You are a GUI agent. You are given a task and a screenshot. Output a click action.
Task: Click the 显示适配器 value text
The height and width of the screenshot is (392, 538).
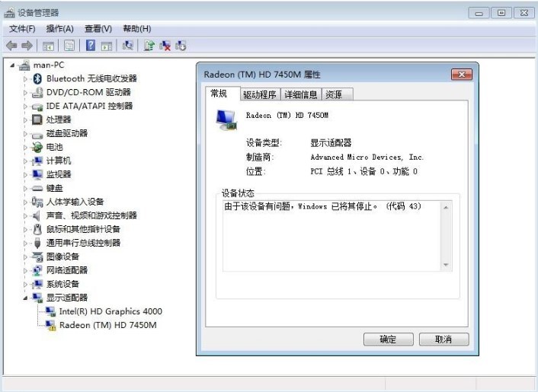click(331, 143)
